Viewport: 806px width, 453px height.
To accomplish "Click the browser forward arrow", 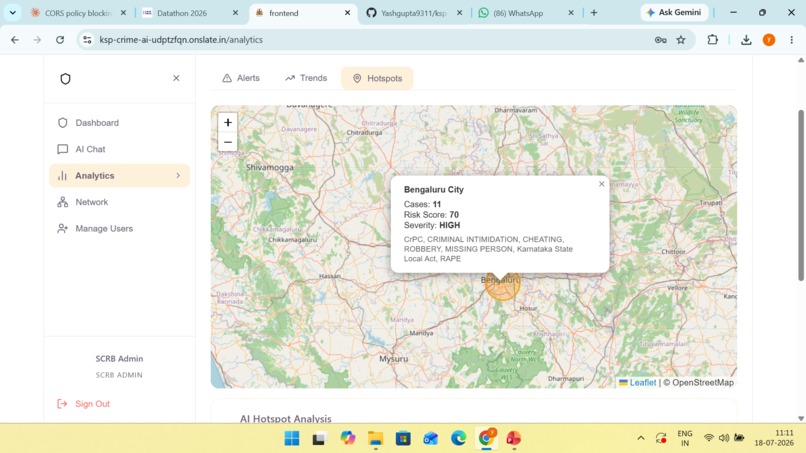I will point(37,40).
